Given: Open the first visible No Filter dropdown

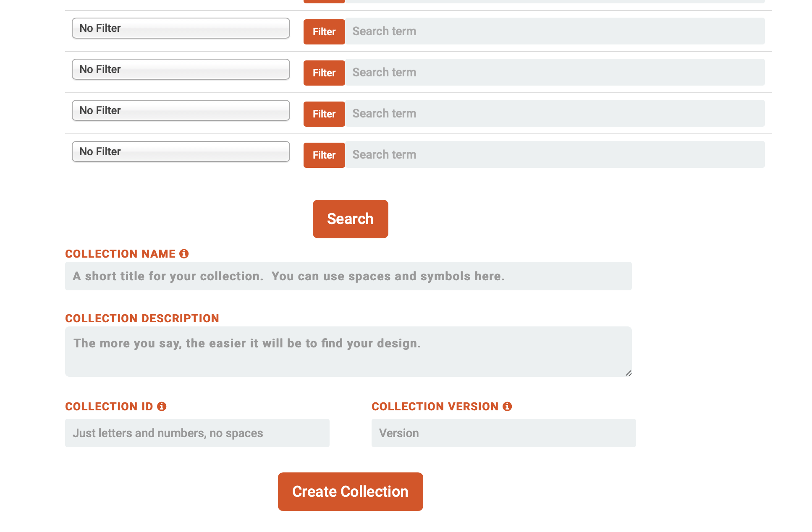Looking at the screenshot, I should 181,28.
